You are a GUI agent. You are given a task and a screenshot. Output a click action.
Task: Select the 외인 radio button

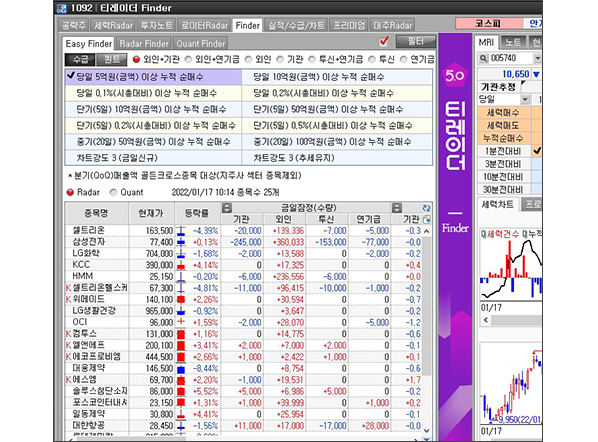click(248, 59)
